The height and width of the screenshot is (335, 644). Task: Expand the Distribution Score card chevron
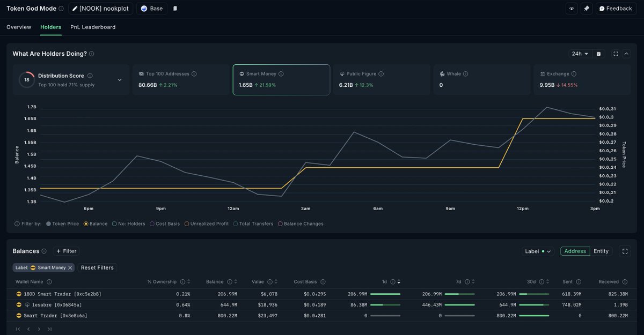tap(120, 80)
